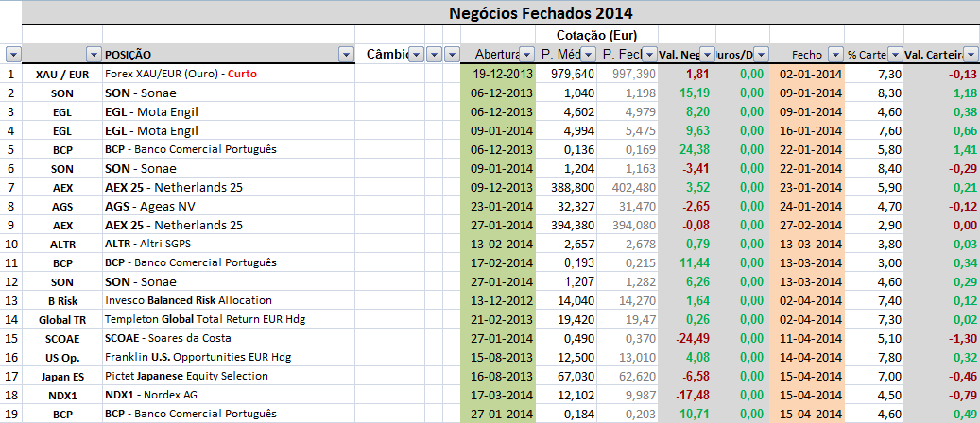Select 'SCOAE - Soares da Costa' position cell
Image resolution: width=980 pixels, height=423 pixels.
point(229,338)
